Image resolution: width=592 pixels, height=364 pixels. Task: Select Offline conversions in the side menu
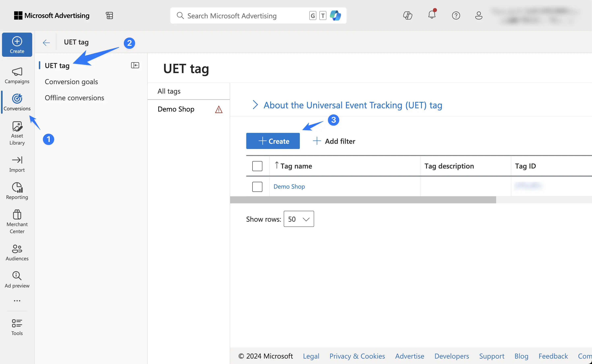point(74,98)
